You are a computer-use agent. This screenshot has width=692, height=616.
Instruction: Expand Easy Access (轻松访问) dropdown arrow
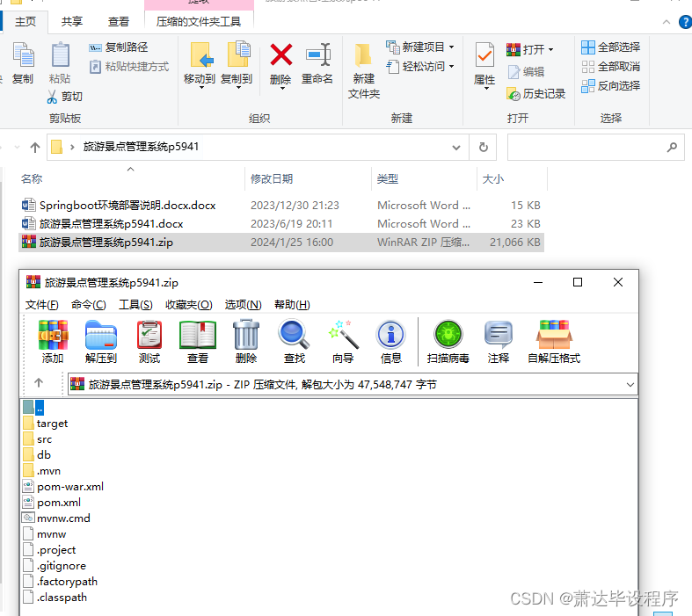coord(451,67)
